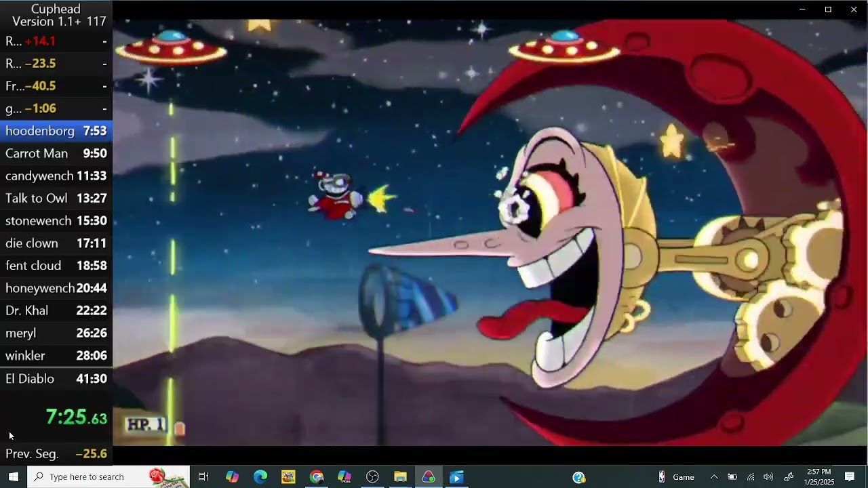The width and height of the screenshot is (868, 488).
Task: Click the taskbar search box
Action: 108,476
